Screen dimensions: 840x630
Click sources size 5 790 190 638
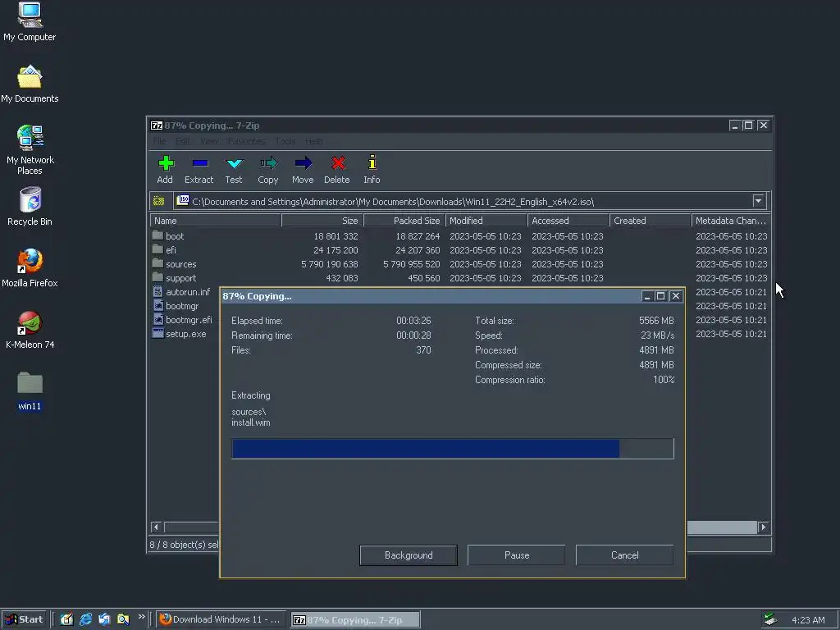point(330,264)
